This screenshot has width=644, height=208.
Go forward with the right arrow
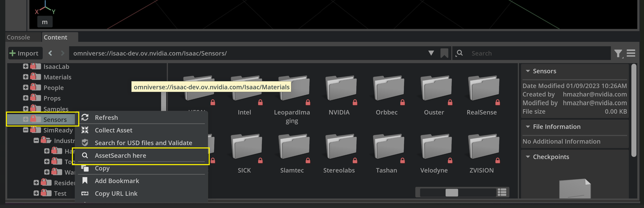coord(63,53)
